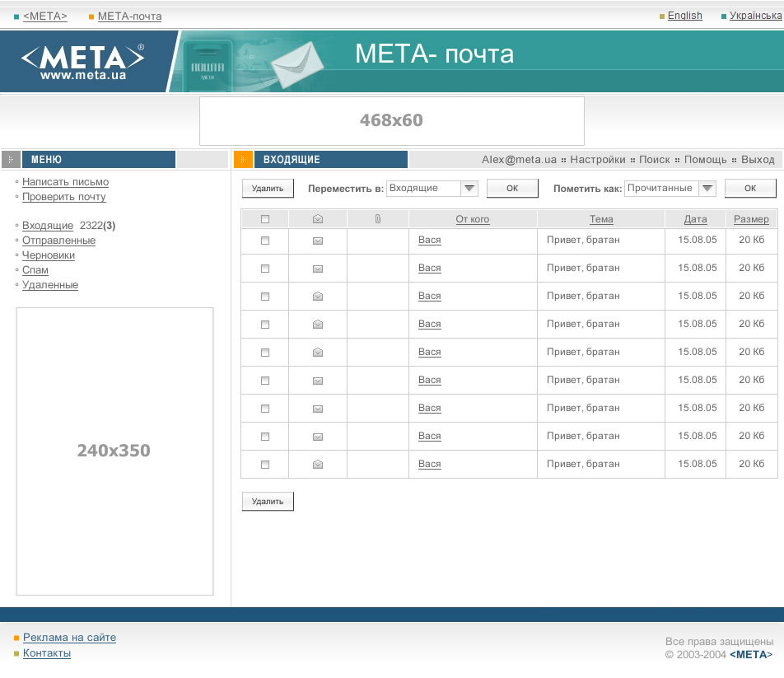The image size is (784, 678).
Task: Click the opened-envelope icon in the last message row
Action: pyautogui.click(x=318, y=465)
